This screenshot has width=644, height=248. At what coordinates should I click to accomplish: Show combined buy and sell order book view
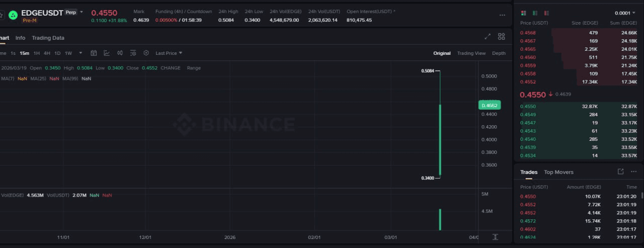524,13
